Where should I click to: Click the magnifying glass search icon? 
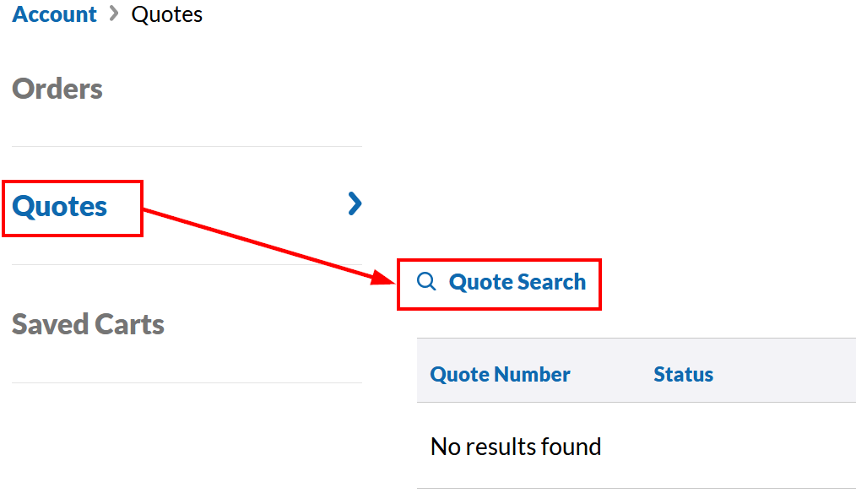pos(427,282)
